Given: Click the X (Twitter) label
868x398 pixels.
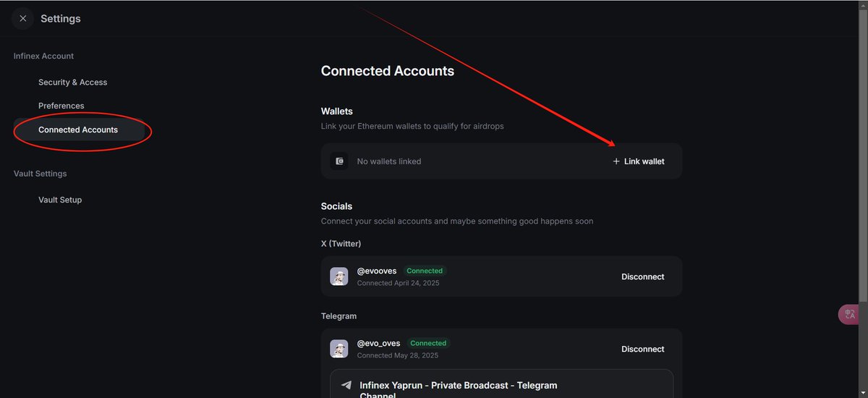Looking at the screenshot, I should (341, 243).
